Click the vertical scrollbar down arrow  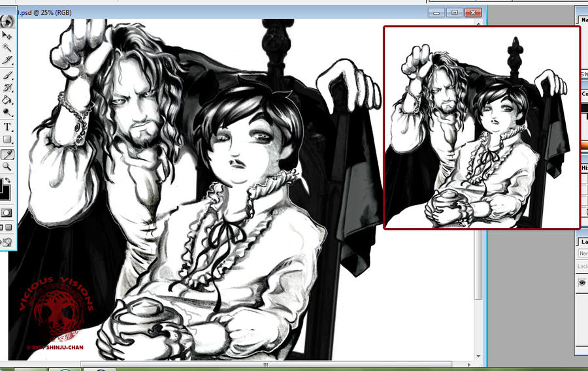click(478, 357)
